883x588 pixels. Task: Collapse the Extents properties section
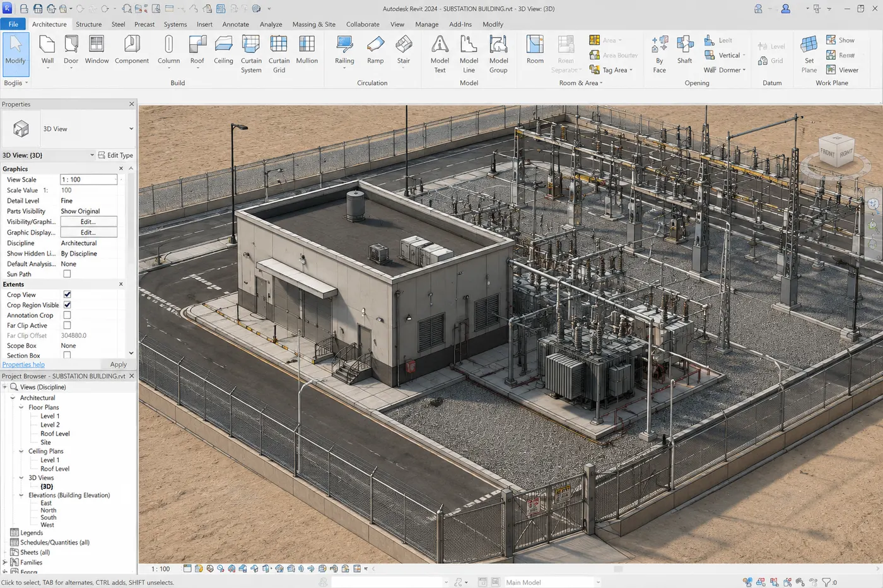[x=121, y=284]
